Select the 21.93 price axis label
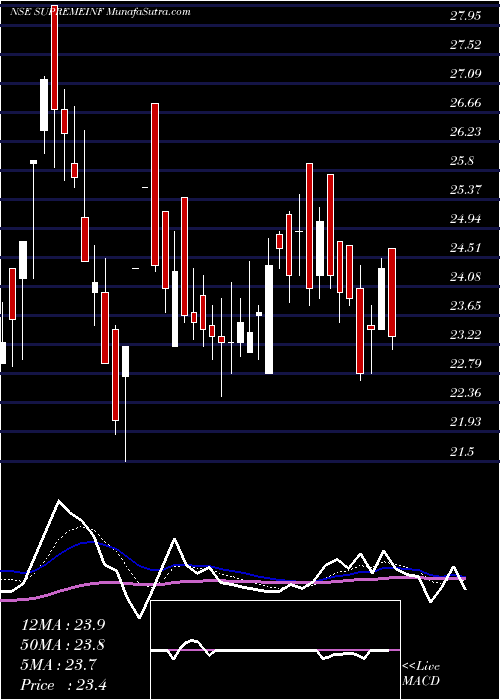500x700 pixels. pyautogui.click(x=466, y=422)
